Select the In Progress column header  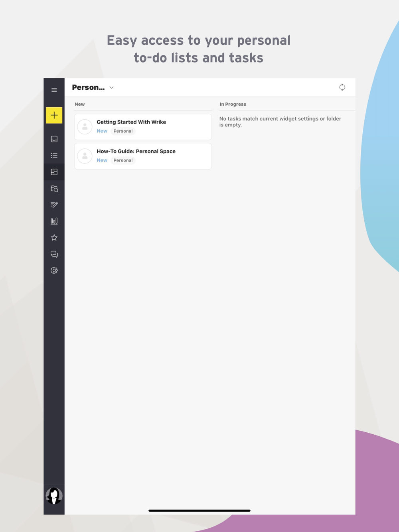click(x=233, y=104)
